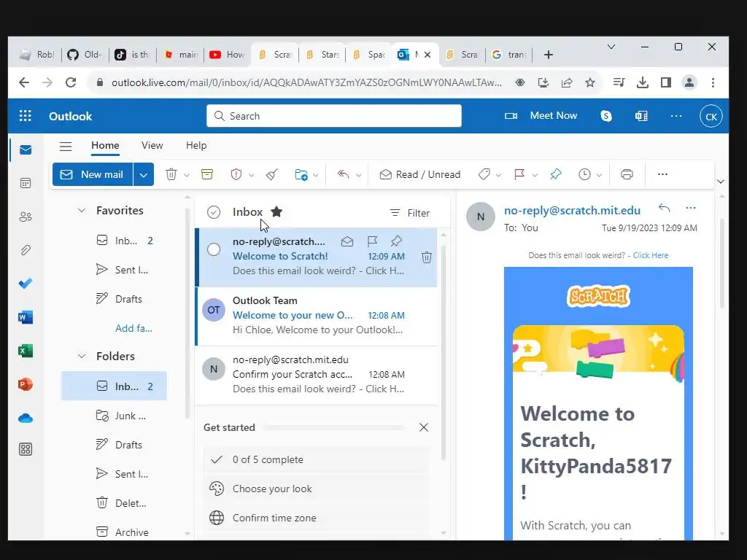
Task: Open OneDrive cloud icon
Action: (x=26, y=418)
